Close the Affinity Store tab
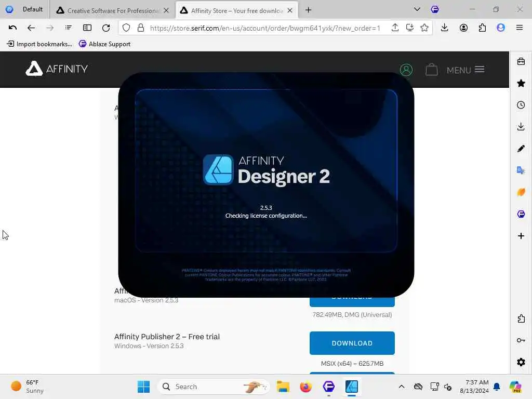The height and width of the screenshot is (399, 532). (x=290, y=10)
